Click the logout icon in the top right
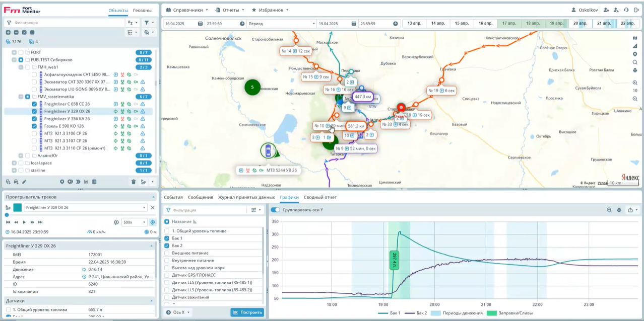Viewport: 644px width, 321px height. (x=636, y=10)
